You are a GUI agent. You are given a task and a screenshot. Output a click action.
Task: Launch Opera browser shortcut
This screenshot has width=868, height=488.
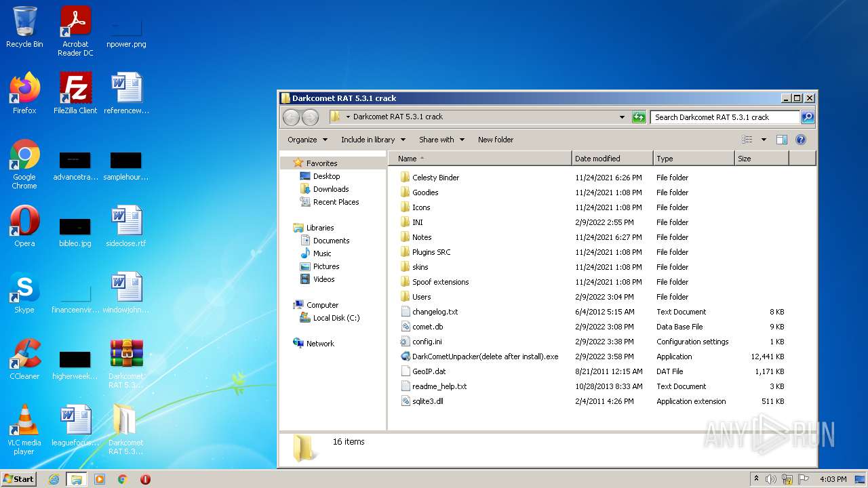tap(24, 226)
